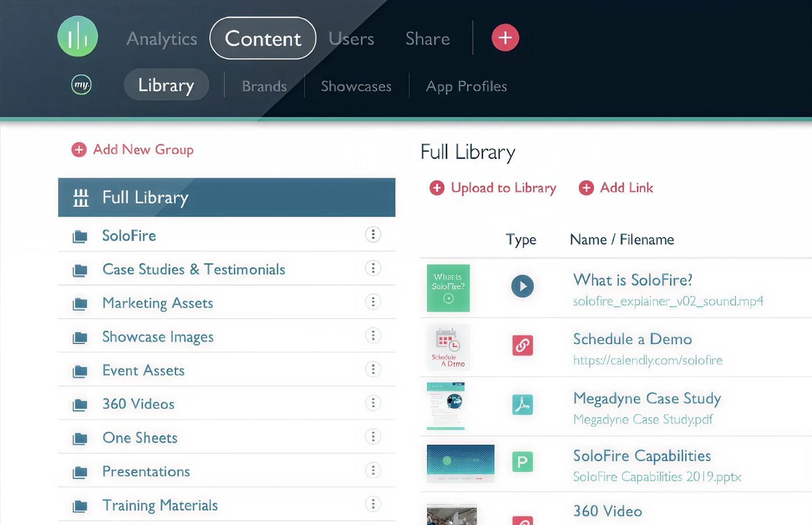Screen dimensions: 812x525
Task: Switch to the Analytics tab
Action: 162,39
